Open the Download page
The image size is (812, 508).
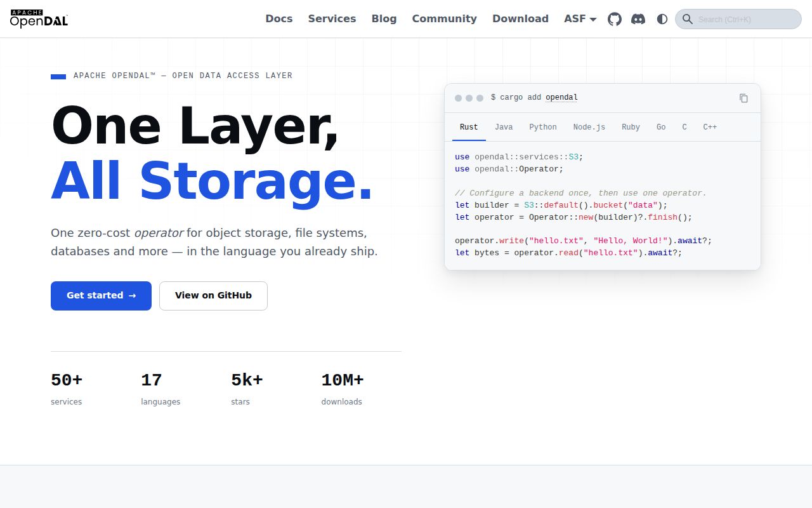click(x=520, y=19)
